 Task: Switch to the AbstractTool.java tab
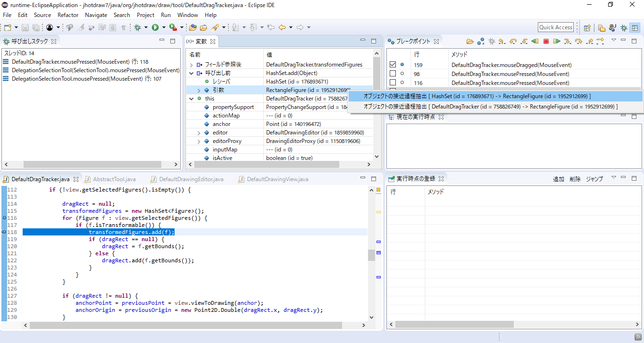(x=114, y=179)
